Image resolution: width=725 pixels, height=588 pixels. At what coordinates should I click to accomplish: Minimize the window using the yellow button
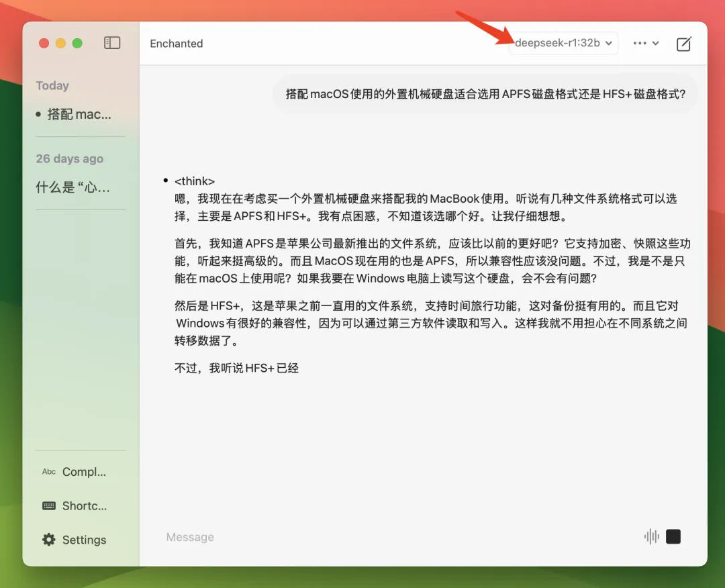(60, 43)
